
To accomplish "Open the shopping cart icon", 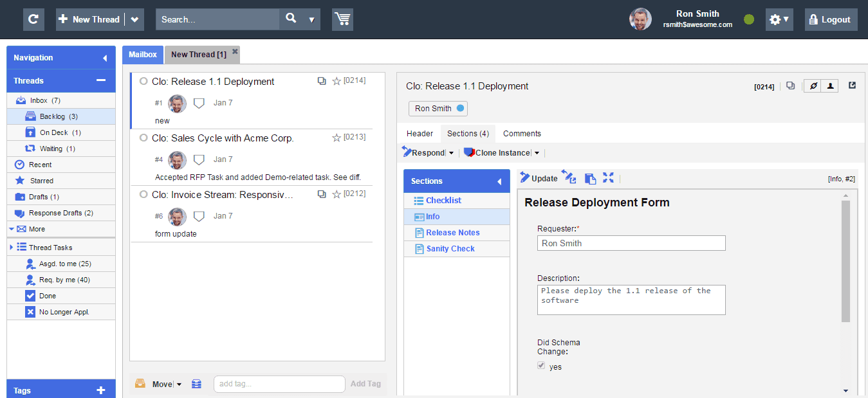I will coord(342,19).
